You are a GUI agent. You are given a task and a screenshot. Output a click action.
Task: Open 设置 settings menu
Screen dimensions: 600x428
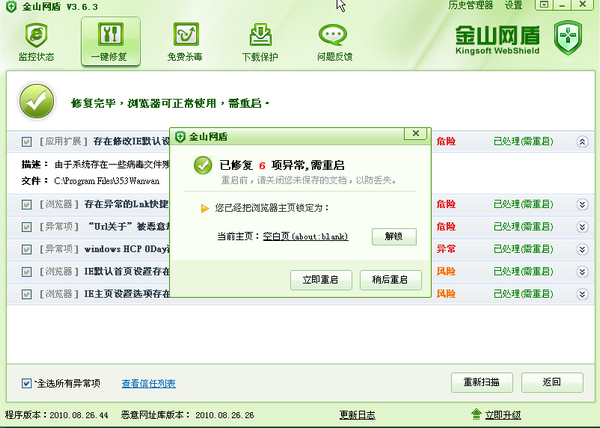[x=514, y=5]
